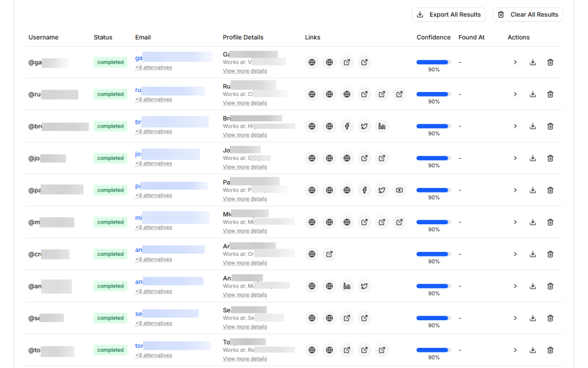
Task: Click the first globe icon in @cr row
Action: coord(312,254)
